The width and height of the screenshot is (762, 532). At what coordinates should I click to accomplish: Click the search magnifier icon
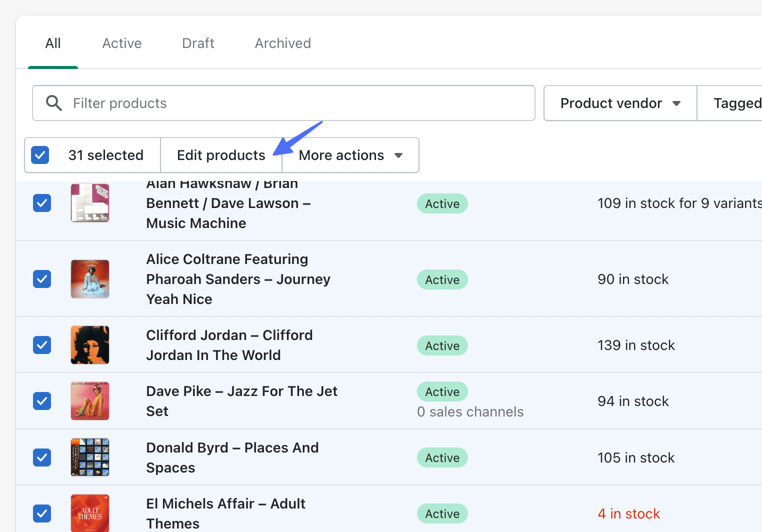click(53, 102)
